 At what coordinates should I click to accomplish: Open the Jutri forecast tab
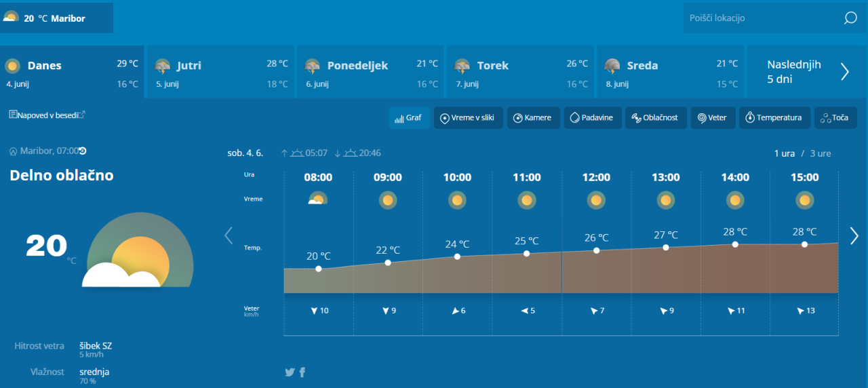coord(221,72)
